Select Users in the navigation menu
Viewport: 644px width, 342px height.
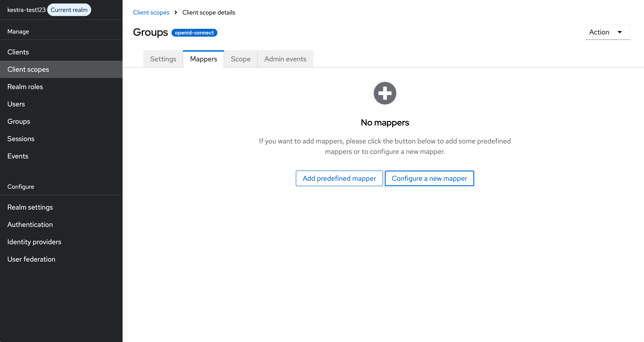click(x=16, y=104)
